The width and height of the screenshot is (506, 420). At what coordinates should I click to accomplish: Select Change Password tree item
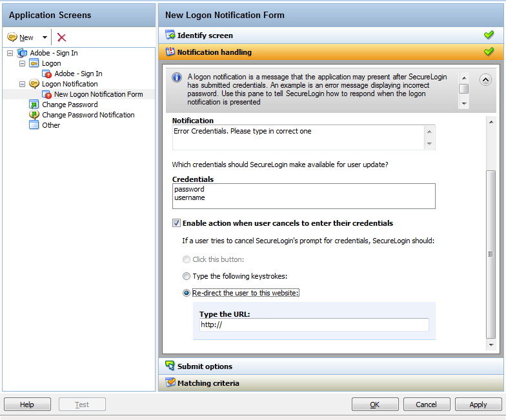[x=70, y=105]
